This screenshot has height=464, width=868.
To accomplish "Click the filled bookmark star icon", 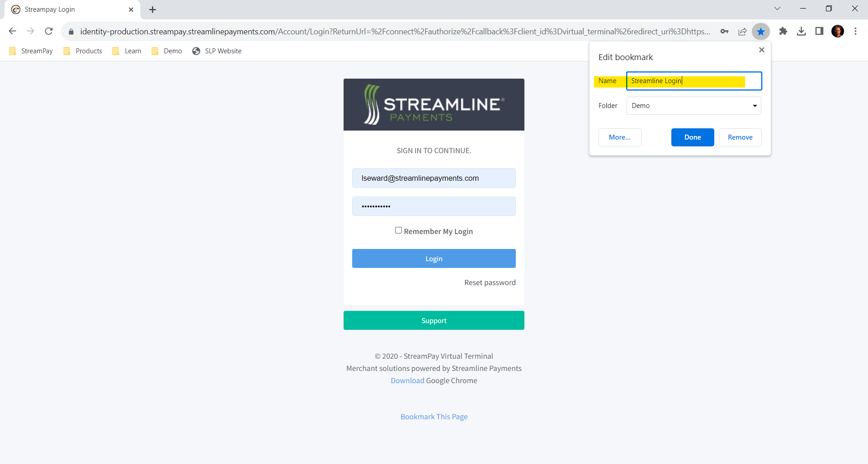I will point(761,31).
